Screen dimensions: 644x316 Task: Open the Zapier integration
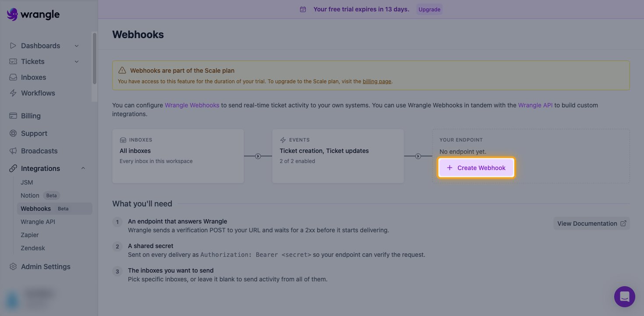[x=30, y=235]
